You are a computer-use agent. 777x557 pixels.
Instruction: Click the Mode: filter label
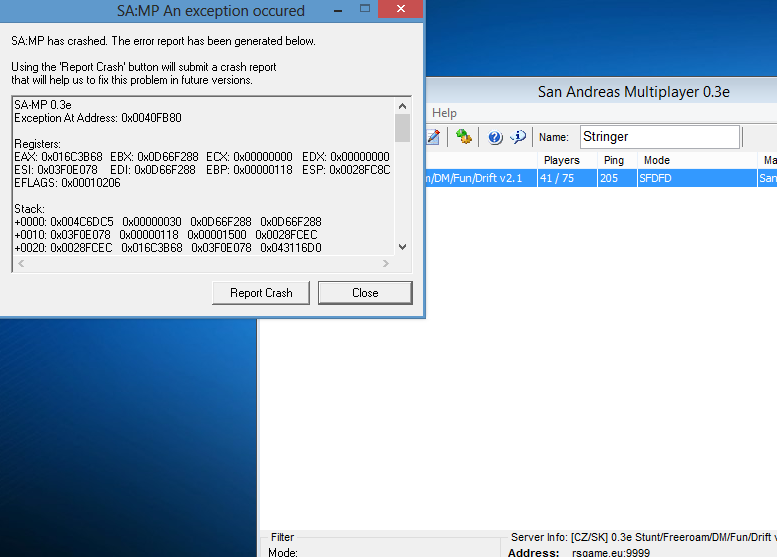[282, 552]
